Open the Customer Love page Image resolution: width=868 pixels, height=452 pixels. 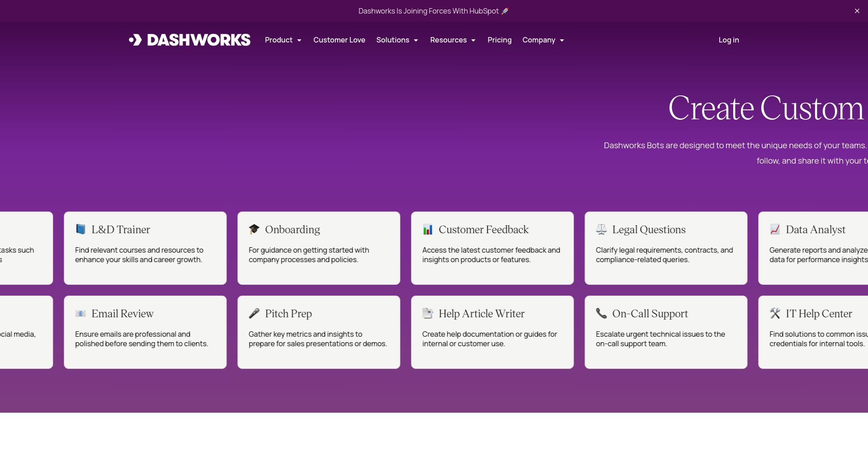pyautogui.click(x=339, y=40)
